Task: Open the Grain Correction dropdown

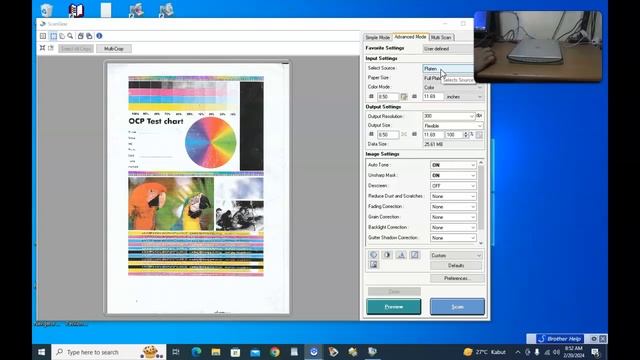Action: (x=453, y=217)
